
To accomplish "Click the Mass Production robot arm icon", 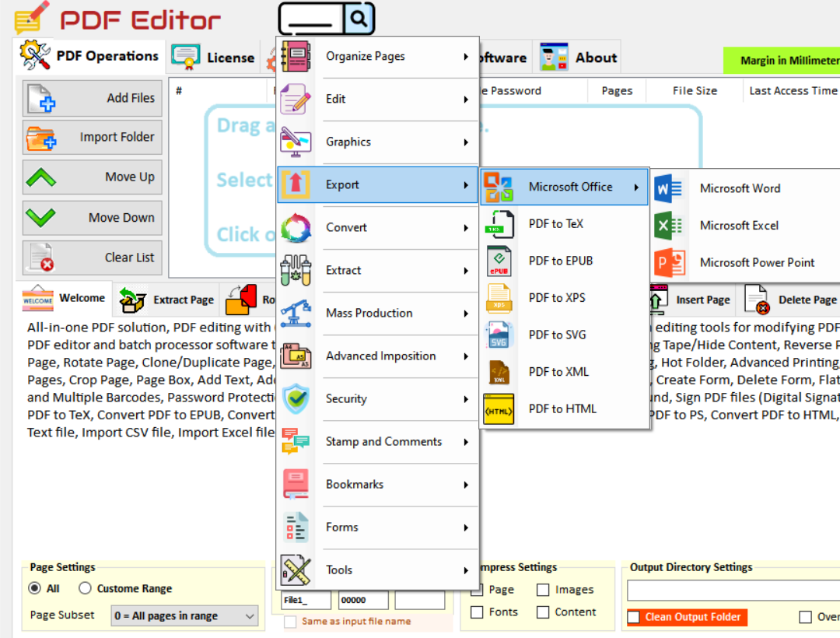I will click(296, 314).
